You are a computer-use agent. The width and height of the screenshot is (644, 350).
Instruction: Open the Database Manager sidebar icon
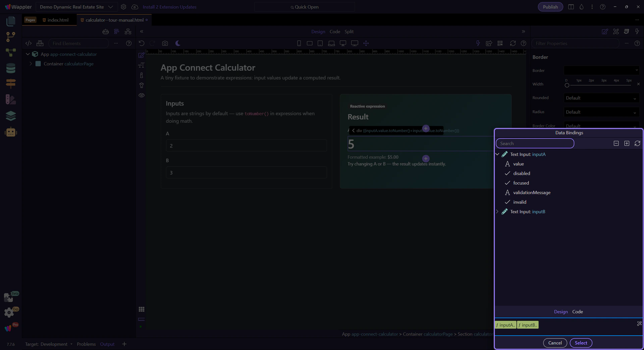click(x=11, y=68)
